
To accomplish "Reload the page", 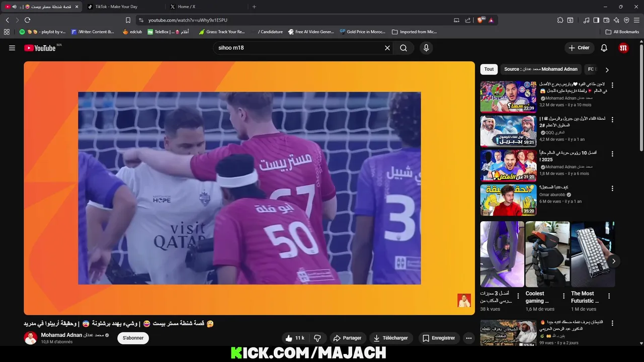I will click(x=27, y=20).
